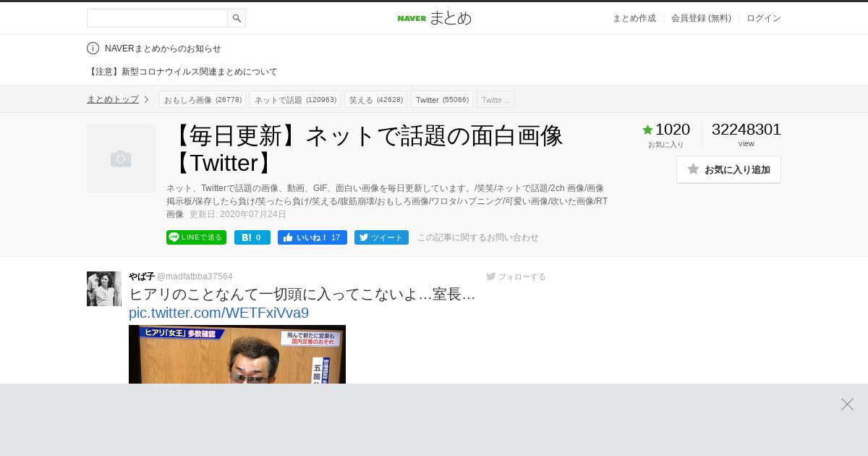Screen dimensions: 868x456
Task: Open @madfatbba37564 handle
Action: [x=195, y=276]
